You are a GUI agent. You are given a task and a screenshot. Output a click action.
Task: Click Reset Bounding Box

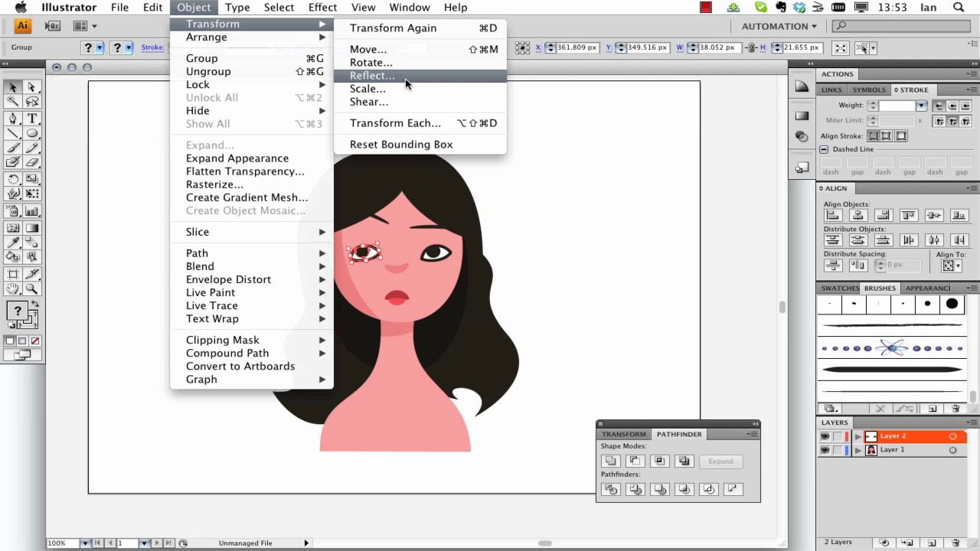400,145
